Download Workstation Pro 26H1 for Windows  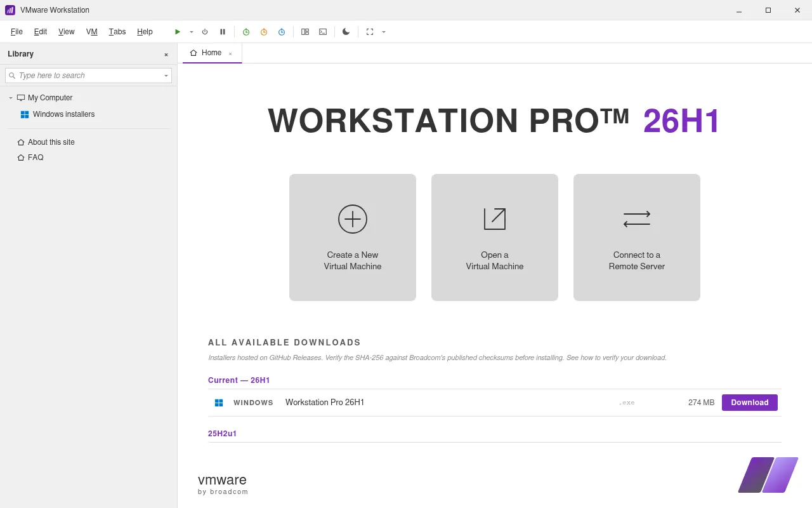(750, 403)
